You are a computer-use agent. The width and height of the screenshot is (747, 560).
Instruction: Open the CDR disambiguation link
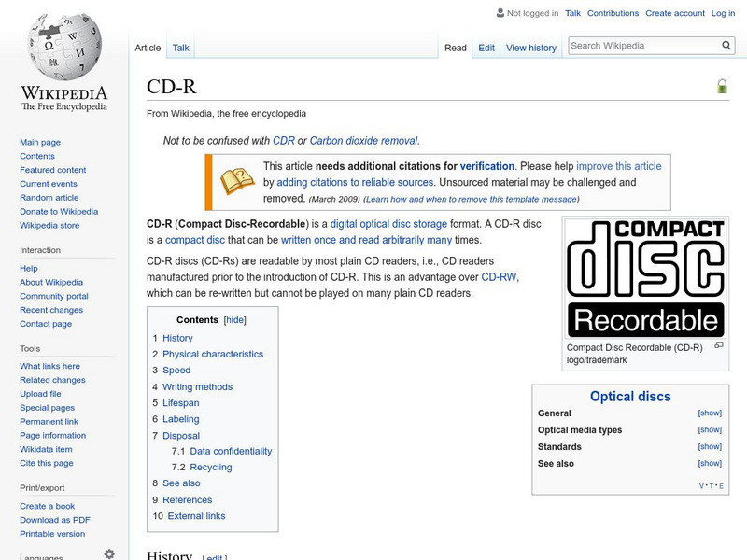coord(284,141)
